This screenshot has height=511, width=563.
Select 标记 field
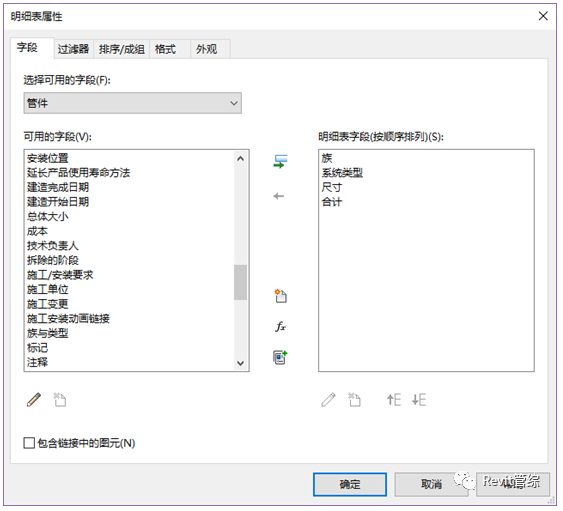37,348
